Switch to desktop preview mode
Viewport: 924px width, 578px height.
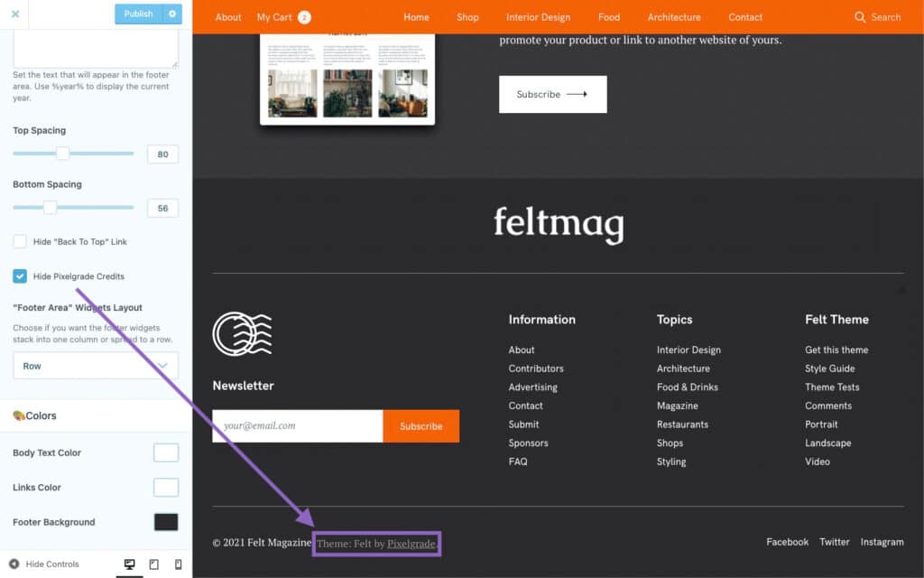click(x=130, y=564)
